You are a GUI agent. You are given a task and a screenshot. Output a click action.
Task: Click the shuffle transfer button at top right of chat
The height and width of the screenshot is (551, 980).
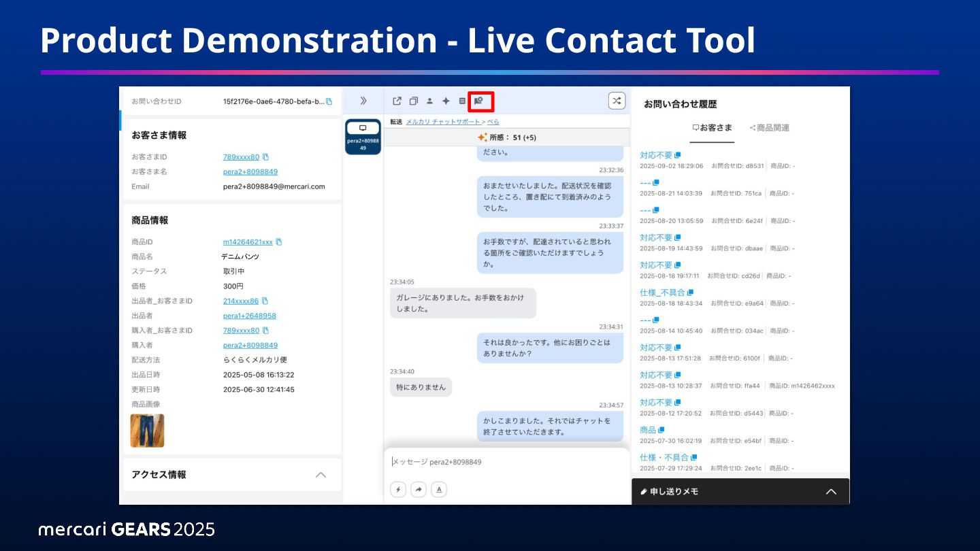click(617, 101)
